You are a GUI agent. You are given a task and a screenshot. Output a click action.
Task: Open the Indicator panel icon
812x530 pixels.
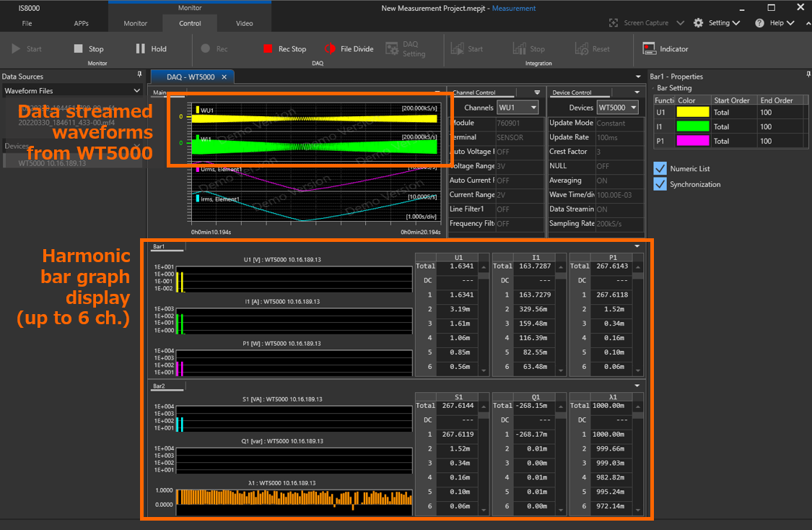pos(649,49)
